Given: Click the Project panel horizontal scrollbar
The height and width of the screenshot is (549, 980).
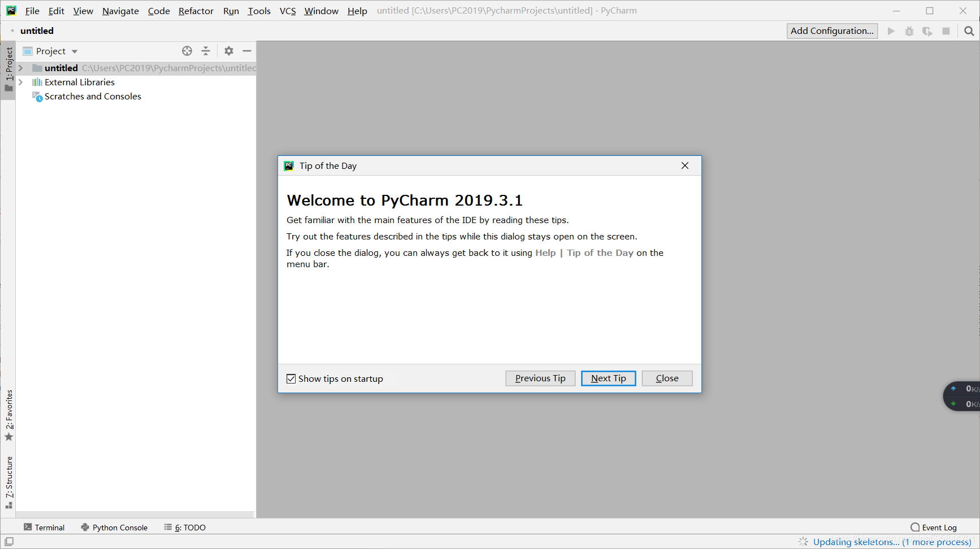Looking at the screenshot, I should tap(136, 515).
